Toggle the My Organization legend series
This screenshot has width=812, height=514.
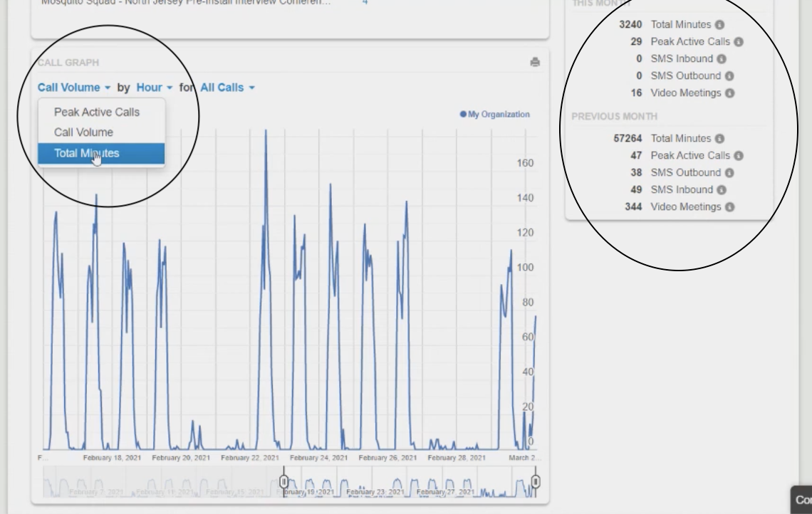495,114
